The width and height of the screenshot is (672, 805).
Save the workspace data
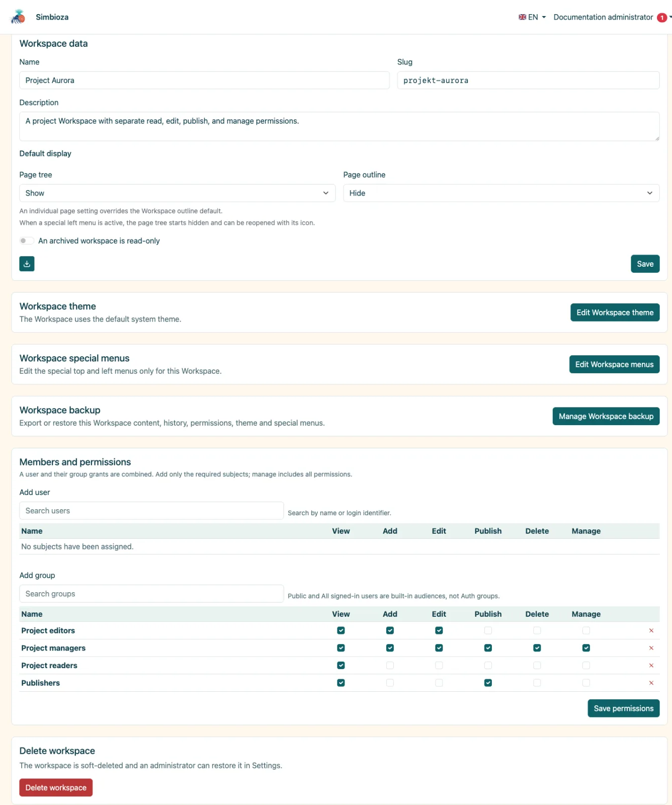pos(645,264)
